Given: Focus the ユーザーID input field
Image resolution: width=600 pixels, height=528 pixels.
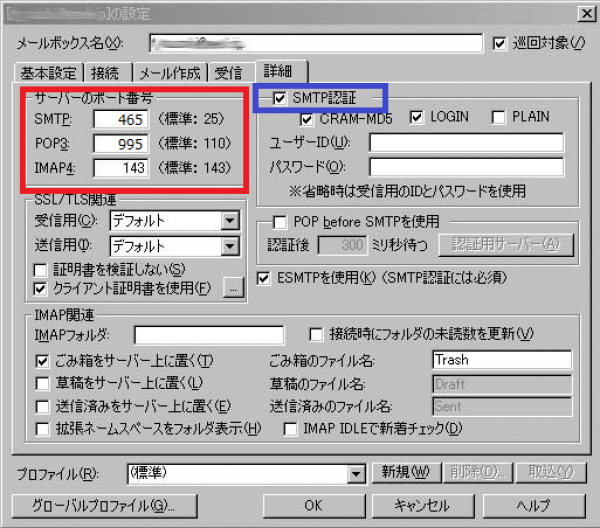Looking at the screenshot, I should coord(466,142).
